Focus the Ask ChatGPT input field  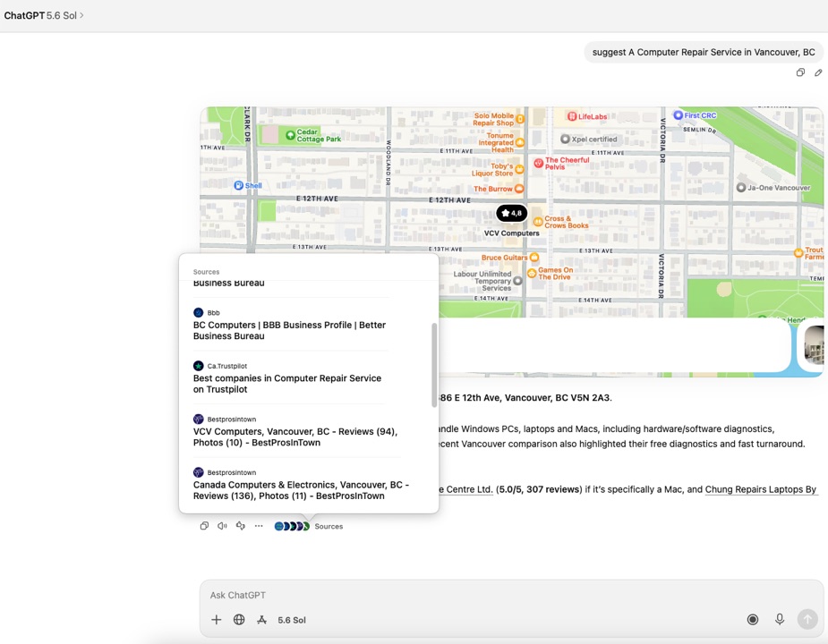pyautogui.click(x=511, y=595)
